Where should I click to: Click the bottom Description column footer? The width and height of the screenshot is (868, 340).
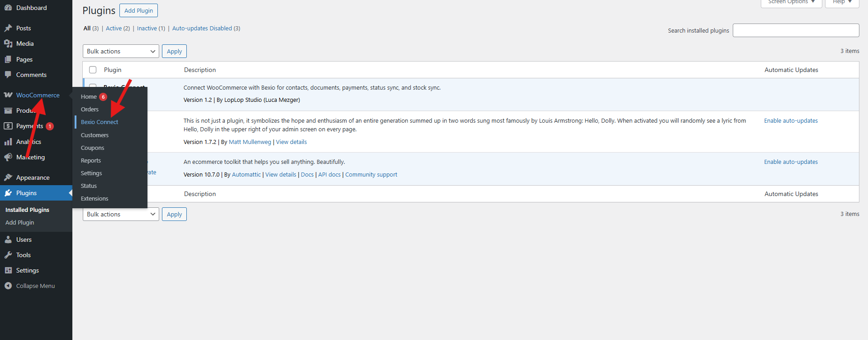pyautogui.click(x=200, y=194)
